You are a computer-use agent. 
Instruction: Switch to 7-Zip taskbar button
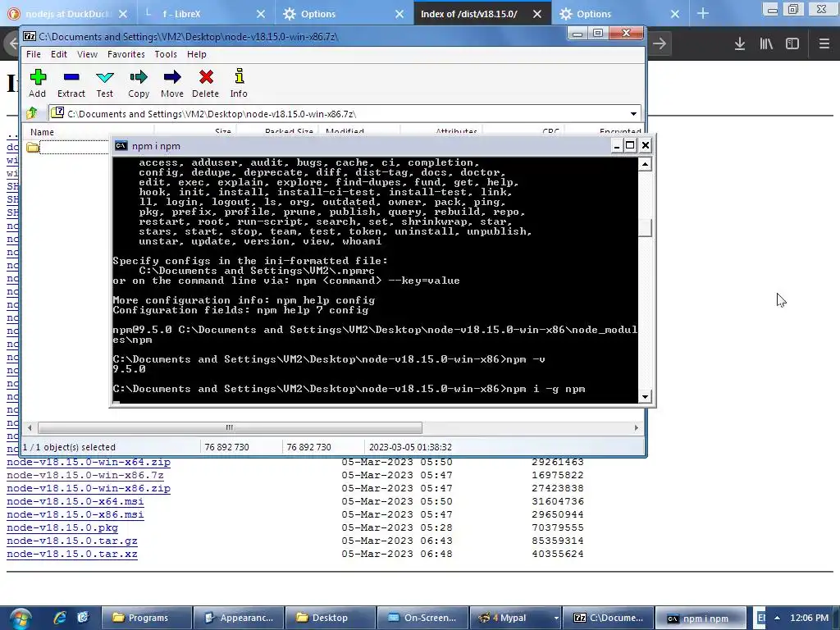(608, 618)
